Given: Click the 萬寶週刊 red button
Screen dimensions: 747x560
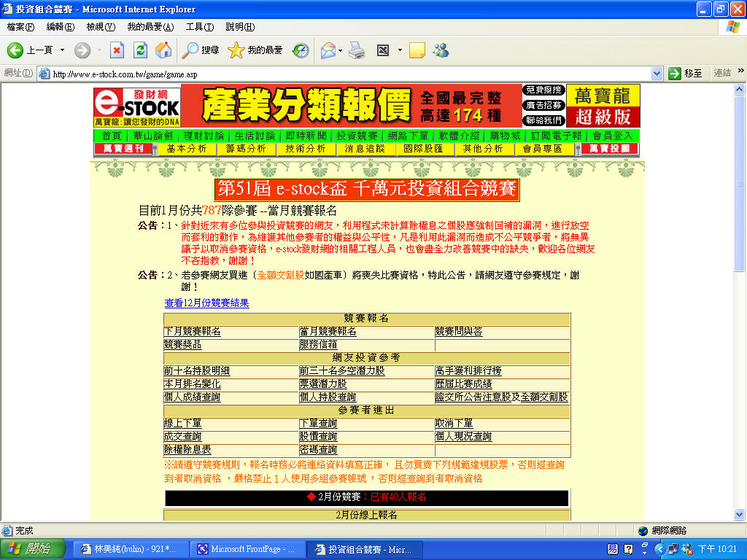Looking at the screenshot, I should pos(124,149).
